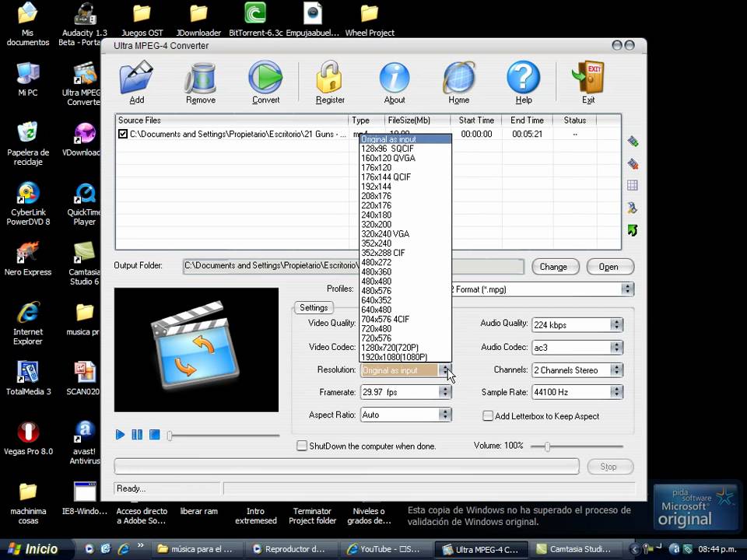Collapse the Resolution combo box
The width and height of the screenshot is (747, 560).
coord(445,370)
